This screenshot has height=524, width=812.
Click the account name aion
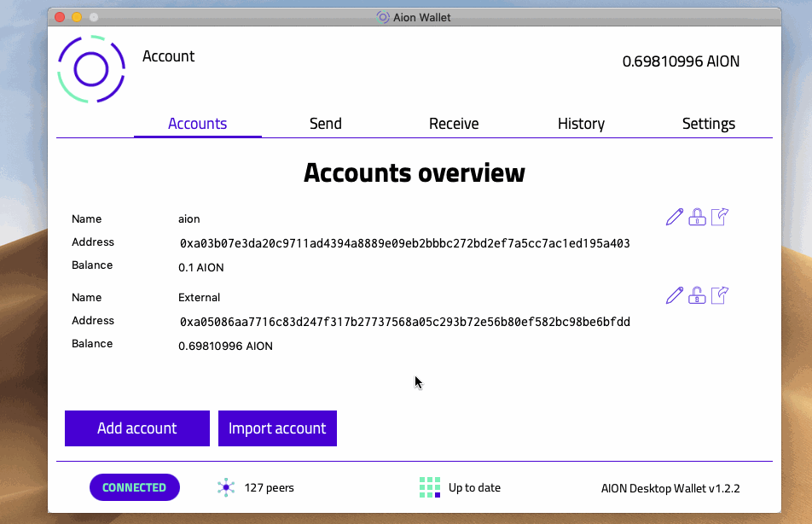[189, 218]
